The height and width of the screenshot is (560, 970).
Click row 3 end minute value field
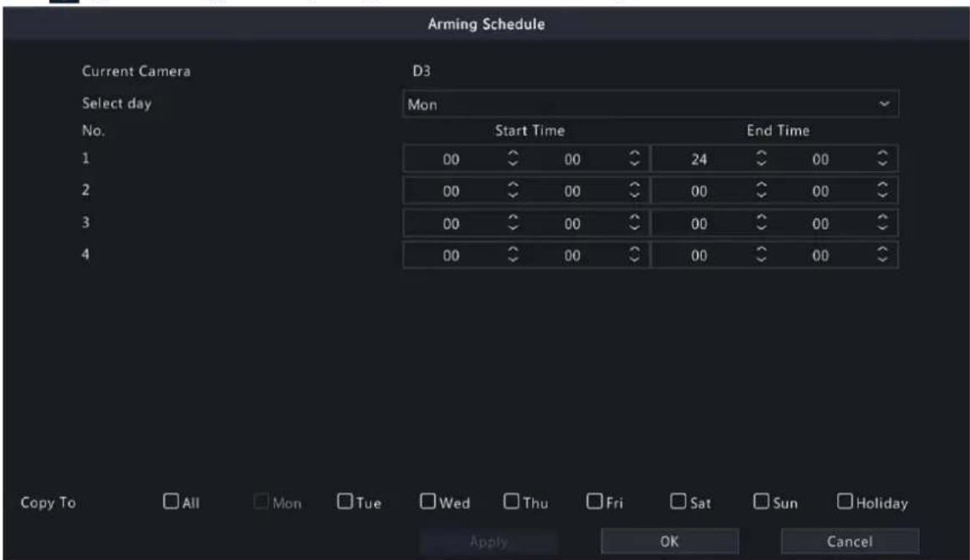820,224
